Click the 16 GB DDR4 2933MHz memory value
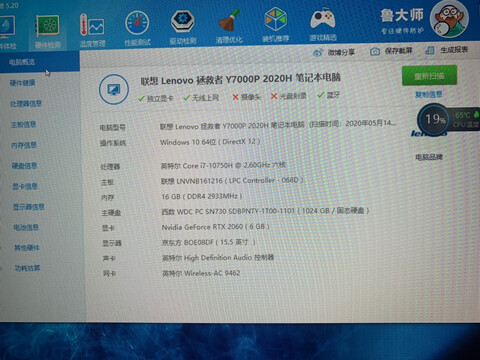480x360 pixels. 202,196
